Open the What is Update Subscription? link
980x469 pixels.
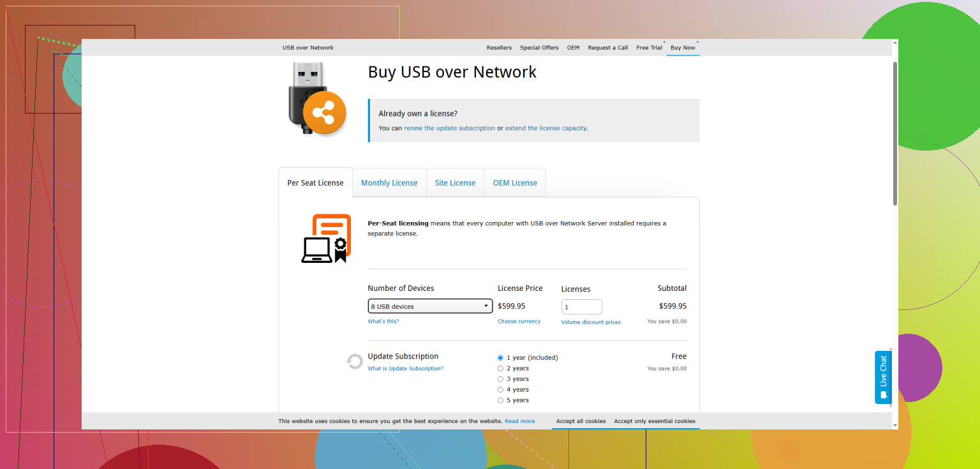pos(405,369)
